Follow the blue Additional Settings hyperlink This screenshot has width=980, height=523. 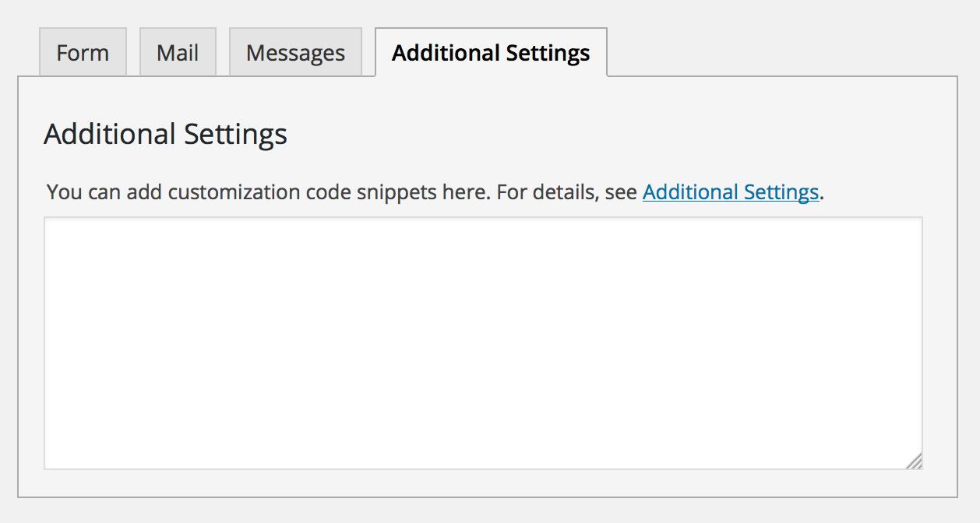coord(730,191)
